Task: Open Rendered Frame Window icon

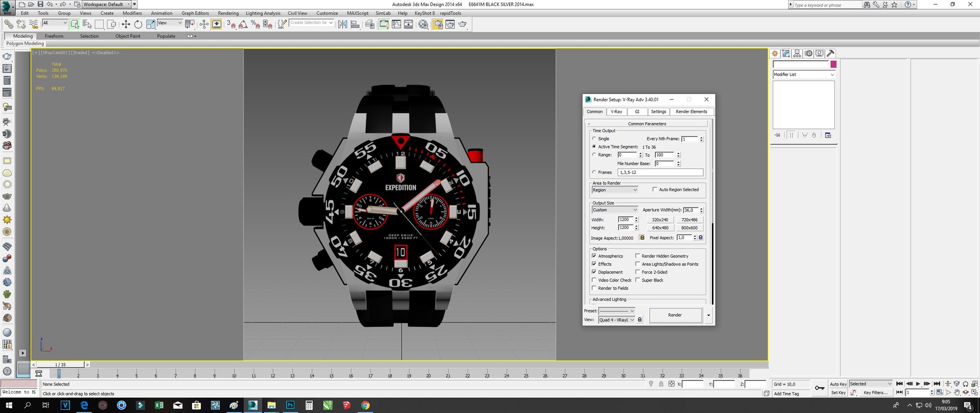Action: point(450,24)
